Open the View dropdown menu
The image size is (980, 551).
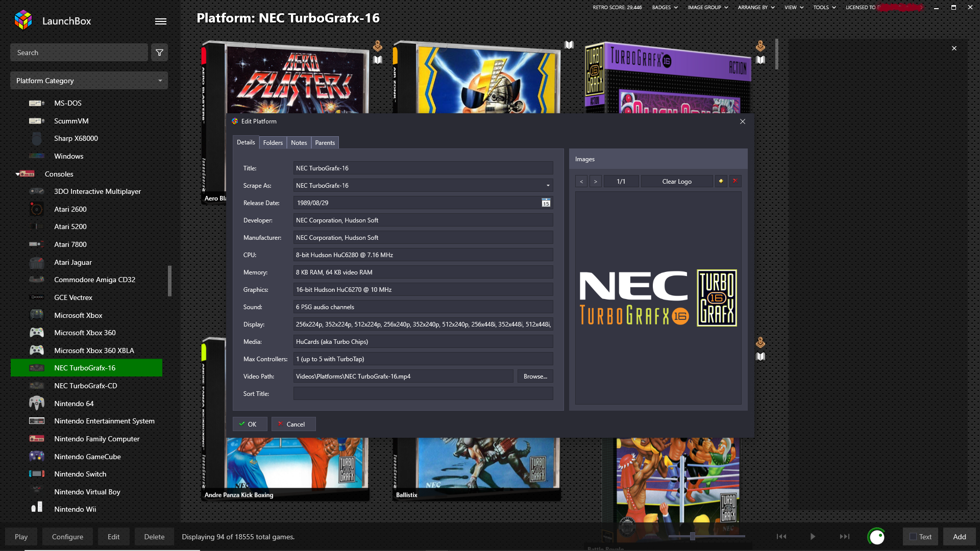[x=794, y=7]
